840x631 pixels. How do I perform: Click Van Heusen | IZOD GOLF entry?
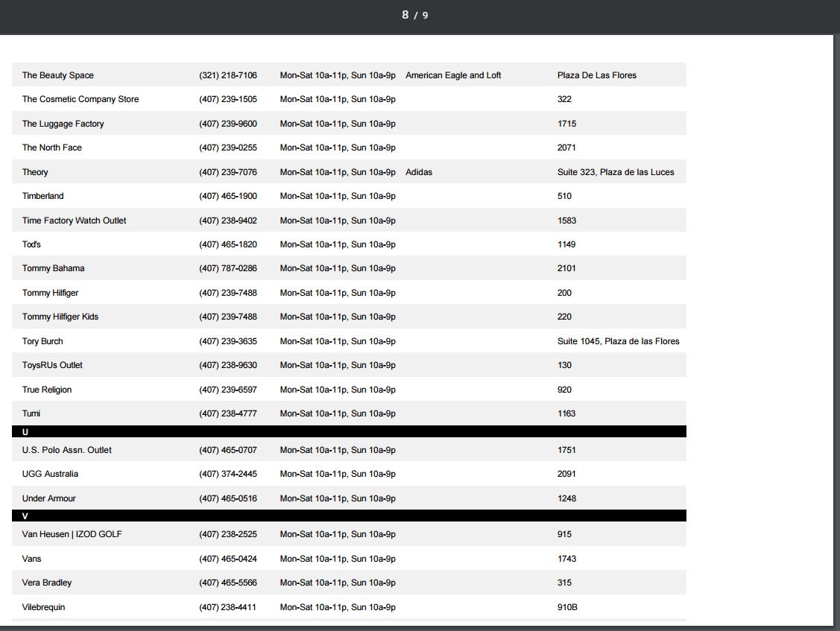click(x=72, y=534)
